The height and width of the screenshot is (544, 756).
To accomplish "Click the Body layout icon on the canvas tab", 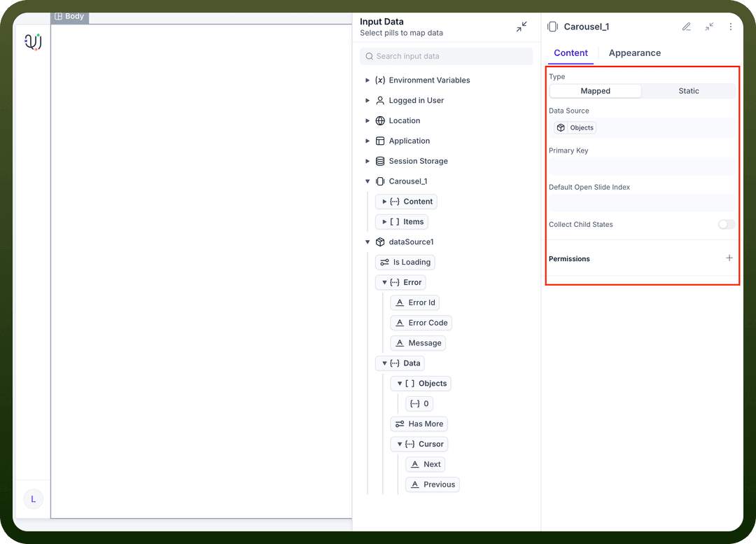I will click(x=58, y=16).
